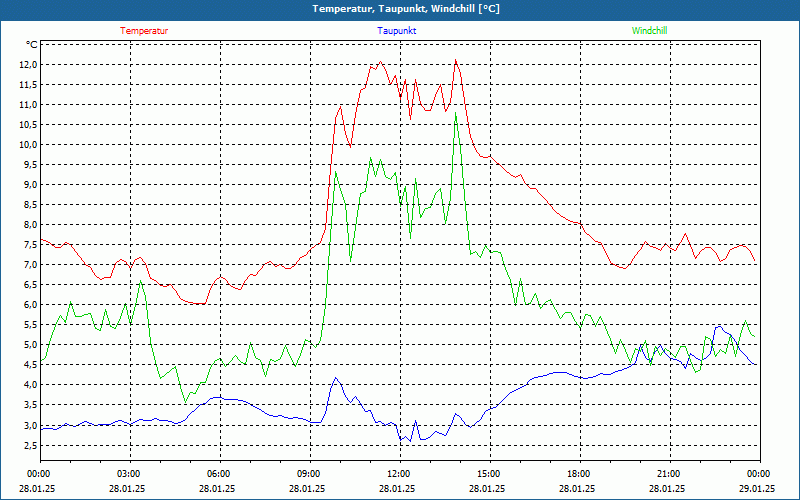Click the '8,0' y-axis value
800x500 pixels.
click(30, 224)
